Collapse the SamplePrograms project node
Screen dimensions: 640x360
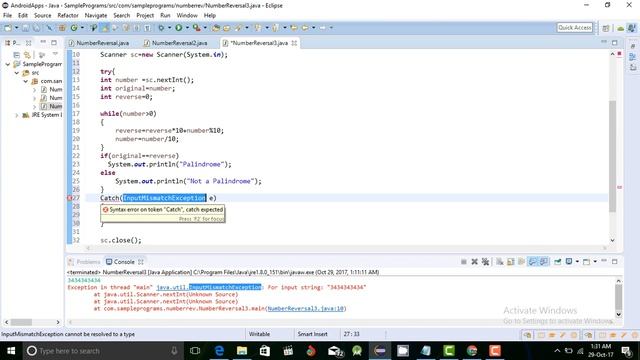[x=8, y=64]
